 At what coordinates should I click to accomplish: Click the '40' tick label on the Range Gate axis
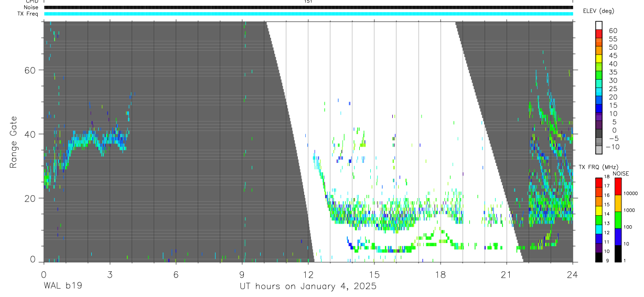pos(30,134)
